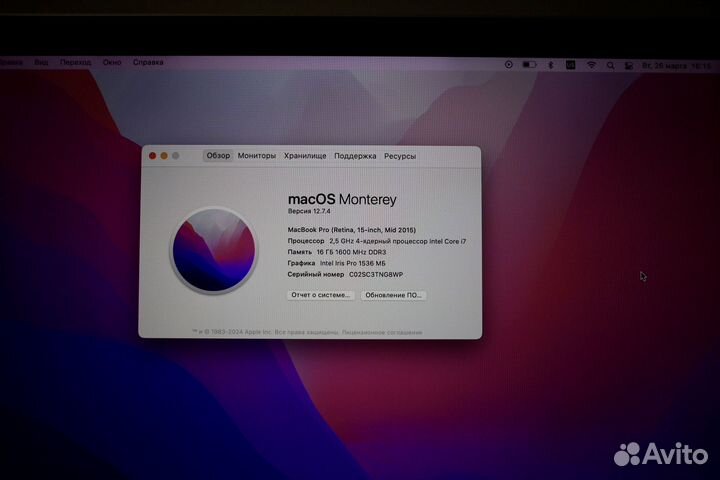Click the US input source icon
The width and height of the screenshot is (720, 480).
coord(570,65)
